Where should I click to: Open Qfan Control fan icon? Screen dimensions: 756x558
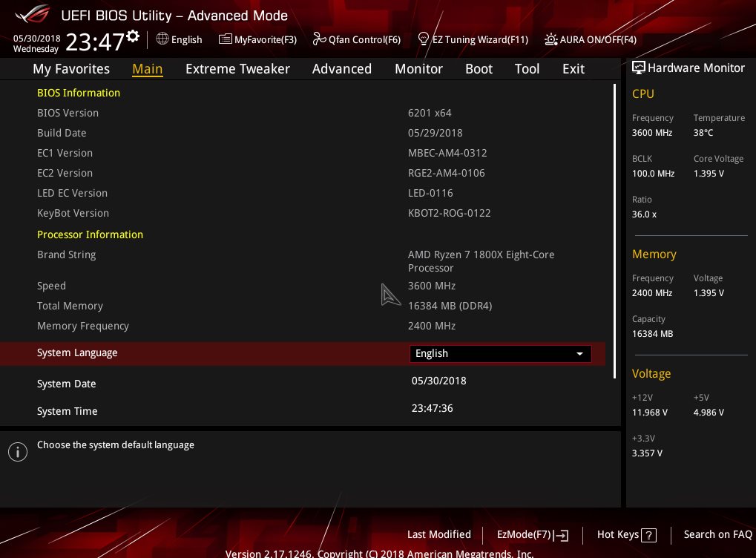[319, 39]
